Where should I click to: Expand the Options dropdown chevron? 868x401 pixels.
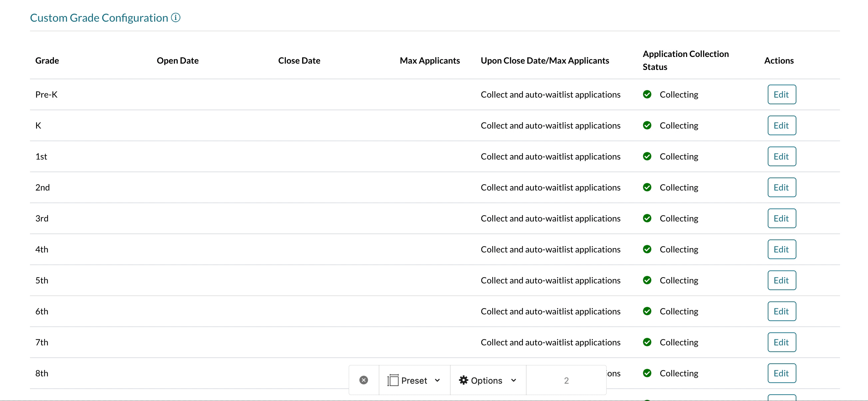click(x=514, y=380)
